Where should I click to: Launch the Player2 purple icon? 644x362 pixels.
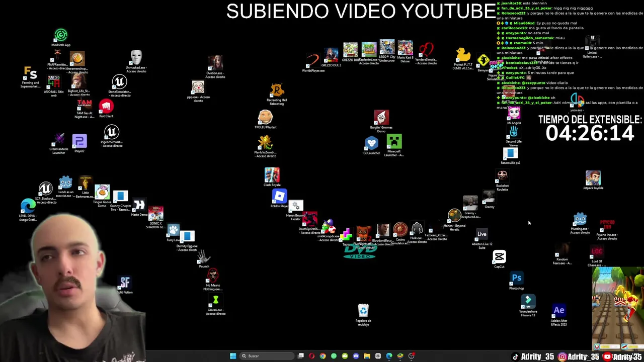click(x=79, y=143)
